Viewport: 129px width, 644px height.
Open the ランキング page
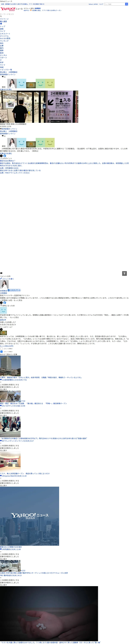[4, 41]
